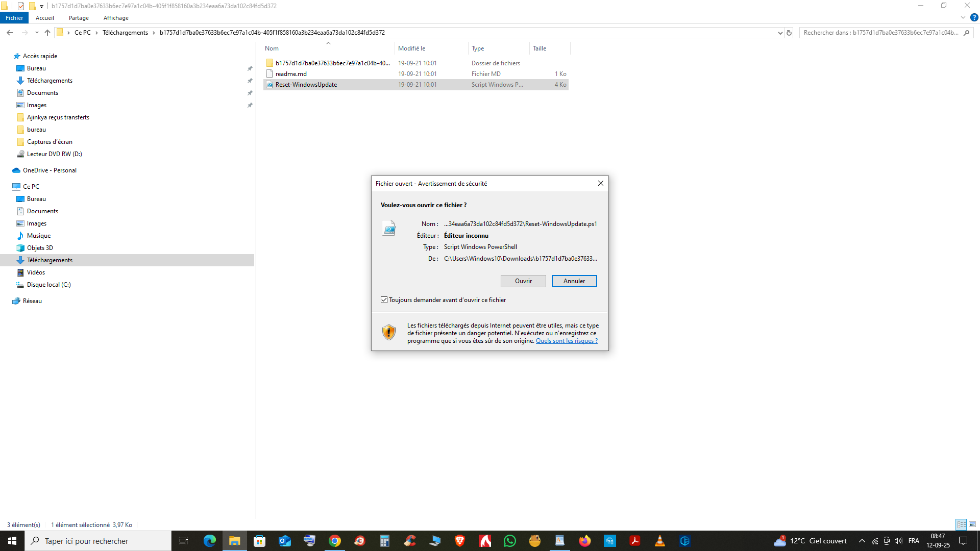Launch VLC media player from the taskbar
Image resolution: width=980 pixels, height=551 pixels.
tap(659, 541)
